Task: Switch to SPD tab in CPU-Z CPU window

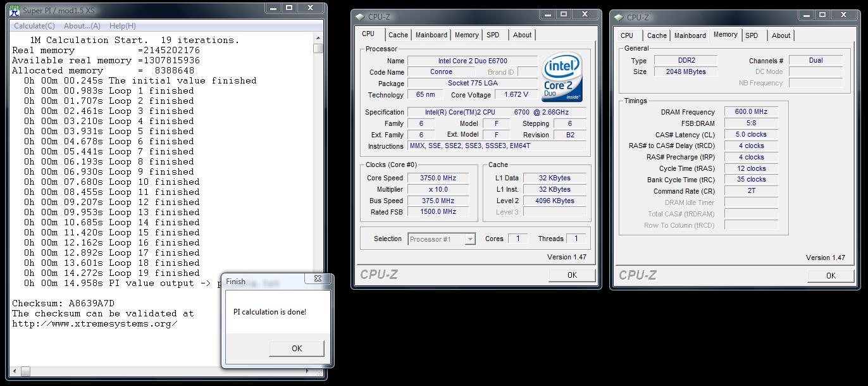Action: [x=493, y=35]
